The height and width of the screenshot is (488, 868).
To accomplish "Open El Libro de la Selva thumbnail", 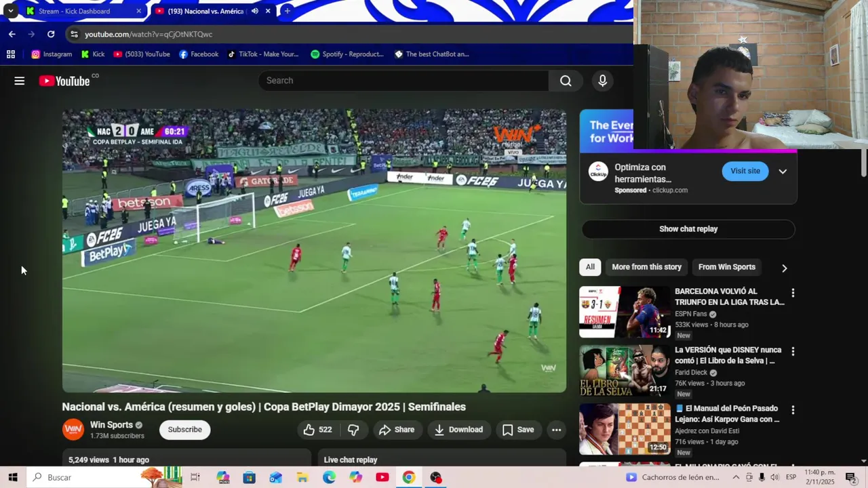I will coord(625,371).
